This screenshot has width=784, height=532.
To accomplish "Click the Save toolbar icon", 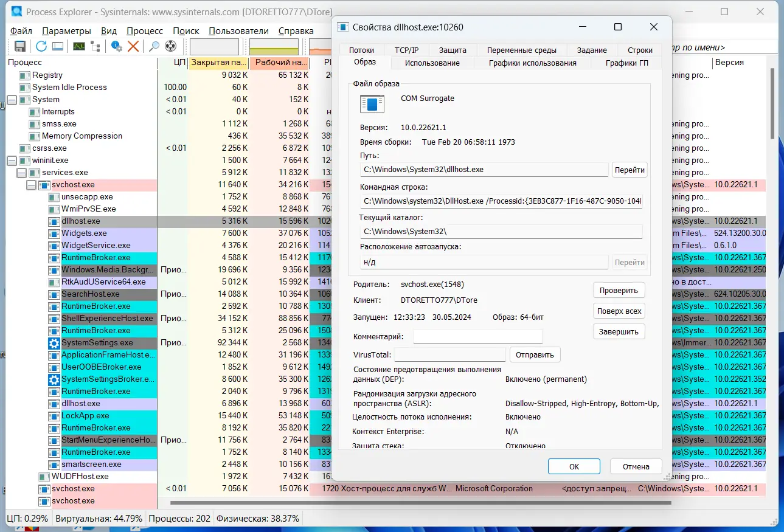I will click(20, 46).
